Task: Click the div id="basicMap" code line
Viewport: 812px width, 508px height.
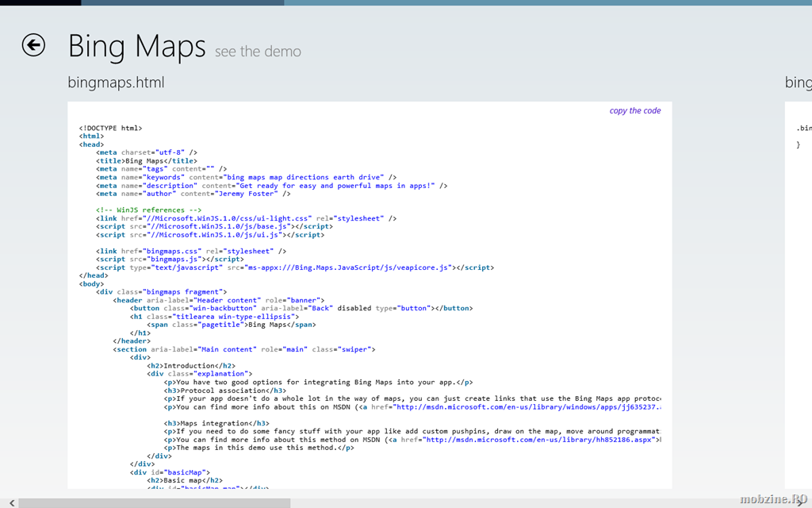Action: click(170, 472)
